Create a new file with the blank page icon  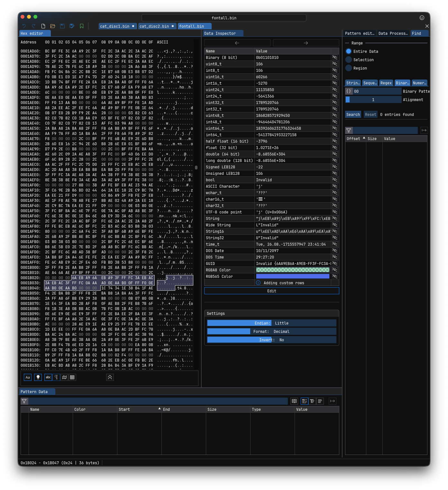click(43, 26)
